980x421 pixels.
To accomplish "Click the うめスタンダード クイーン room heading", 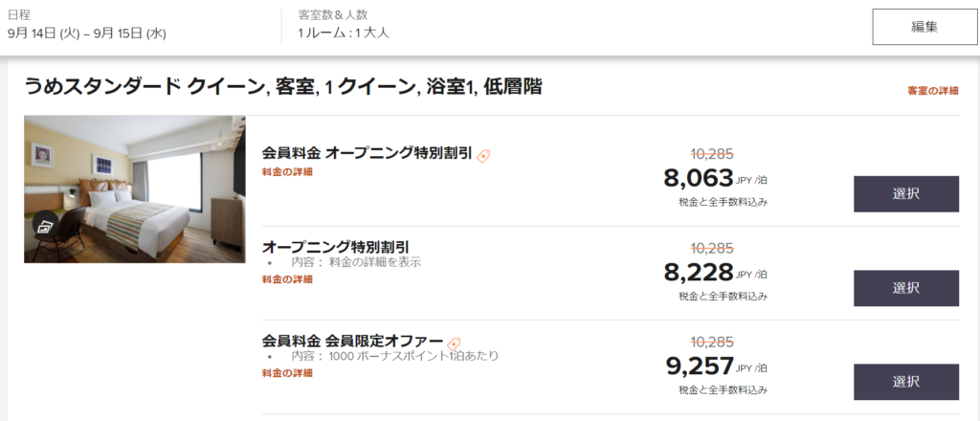I will click(283, 88).
